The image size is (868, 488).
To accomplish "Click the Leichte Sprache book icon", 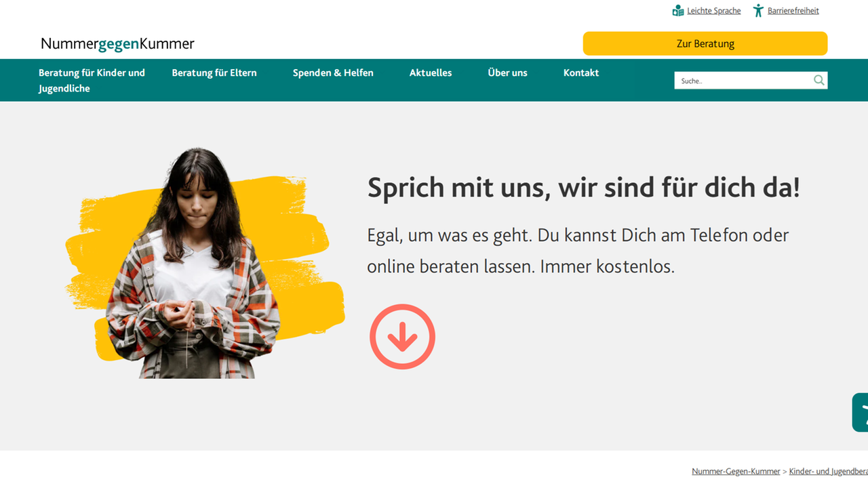I will coord(677,10).
